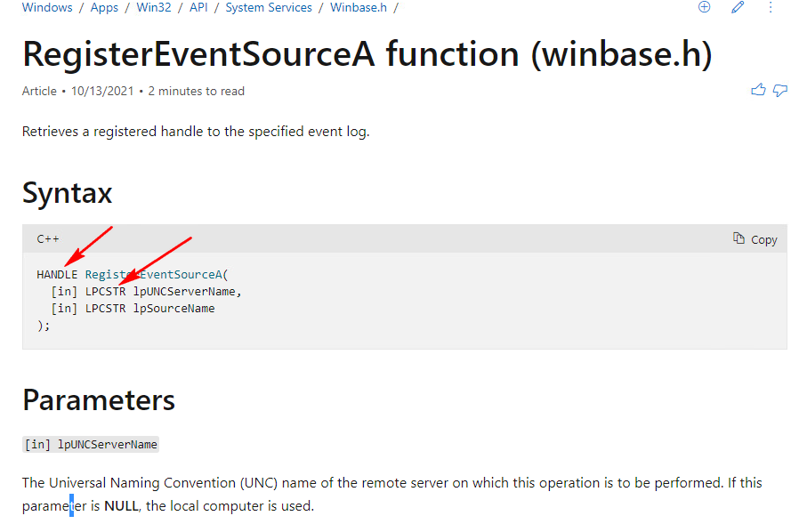Copy the C++ code snippet
Viewport: 807px width, 532px height.
[755, 239]
